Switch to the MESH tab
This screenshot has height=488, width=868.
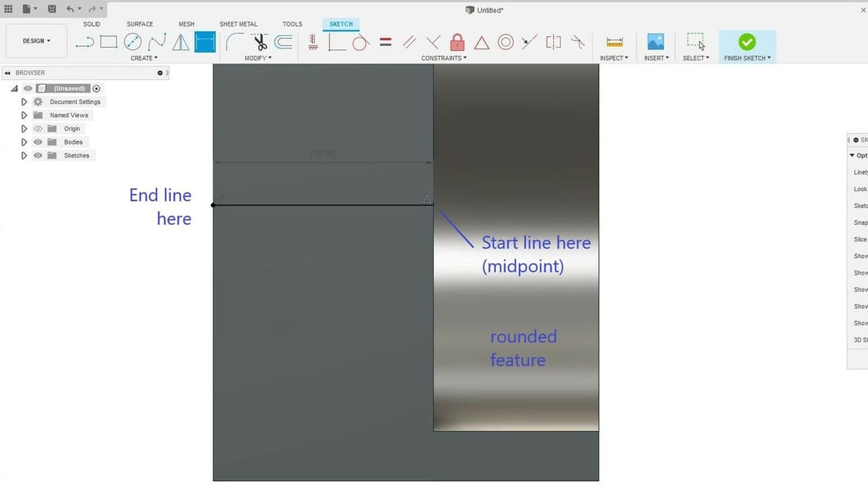[x=187, y=24]
